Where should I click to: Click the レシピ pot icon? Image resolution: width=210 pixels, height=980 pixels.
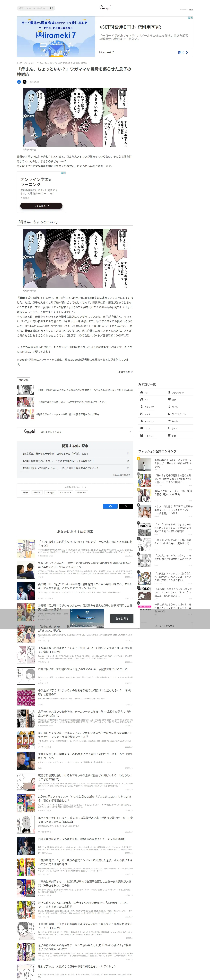[142, 428]
